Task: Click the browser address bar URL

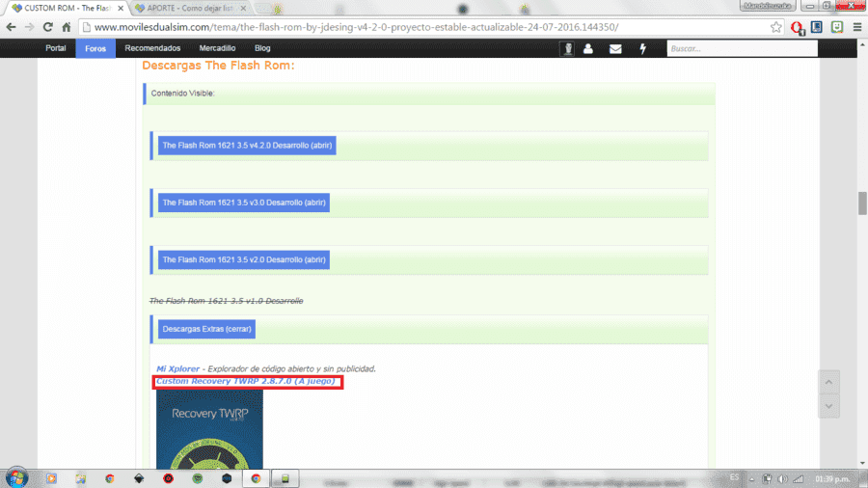Action: pyautogui.click(x=357, y=27)
